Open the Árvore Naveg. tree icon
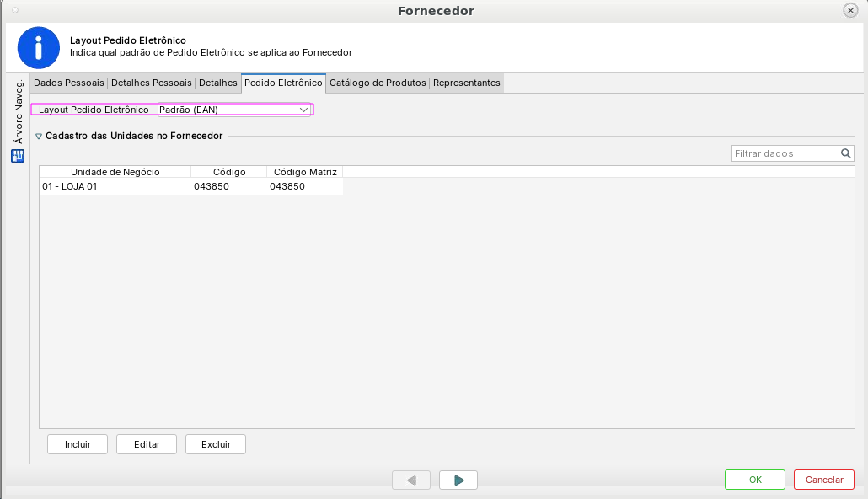The height and width of the screenshot is (499, 868). click(18, 156)
